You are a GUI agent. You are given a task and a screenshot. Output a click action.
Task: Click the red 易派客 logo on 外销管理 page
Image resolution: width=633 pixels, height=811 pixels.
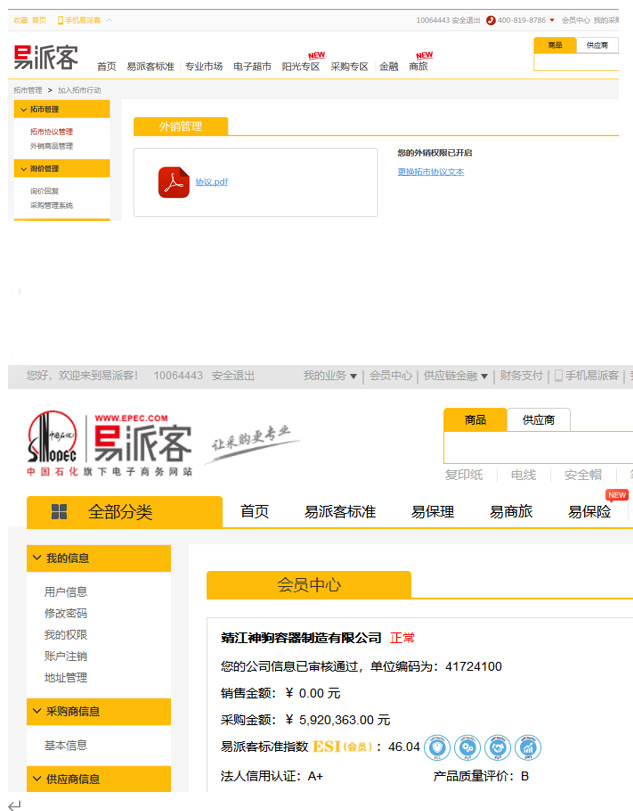click(x=46, y=57)
